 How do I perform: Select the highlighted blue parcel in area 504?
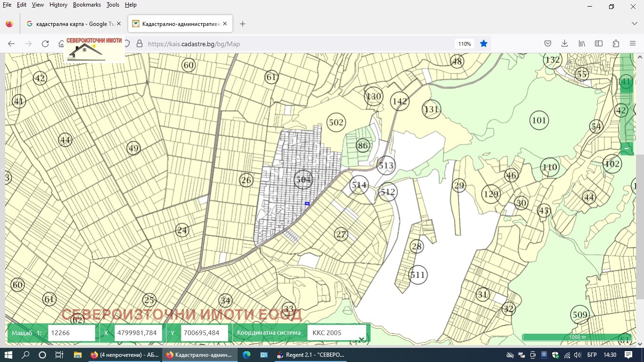tap(307, 204)
